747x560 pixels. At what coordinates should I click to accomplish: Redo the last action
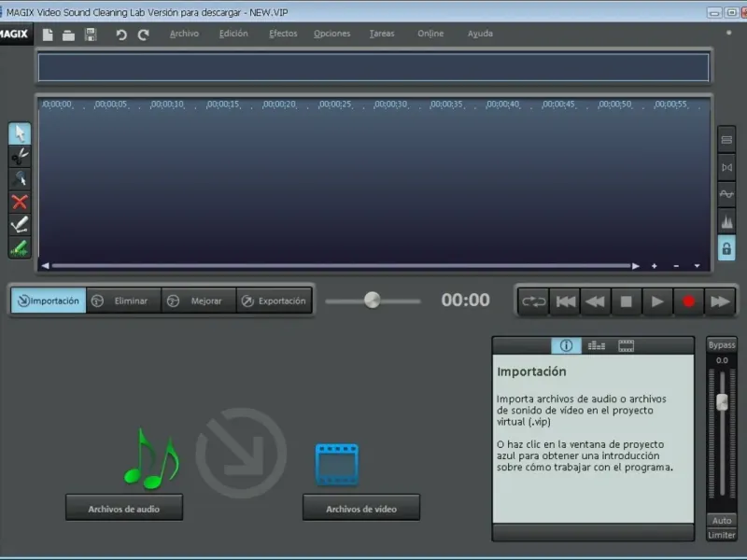143,35
